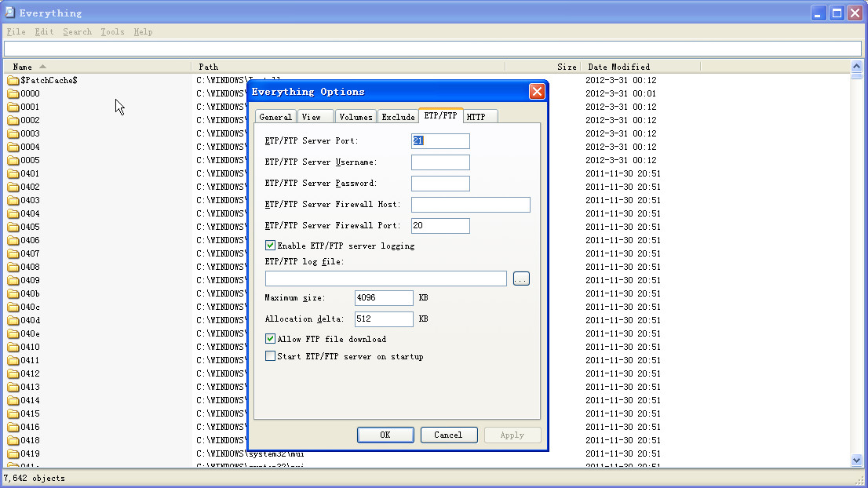Click Cancel in Everything Options
The height and width of the screenshot is (488, 868).
[x=448, y=435]
